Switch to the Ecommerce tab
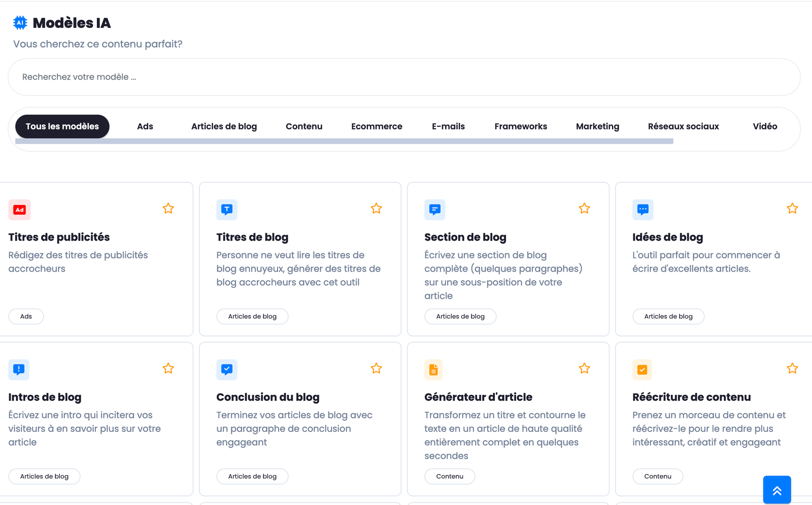The width and height of the screenshot is (812, 505). coord(377,126)
